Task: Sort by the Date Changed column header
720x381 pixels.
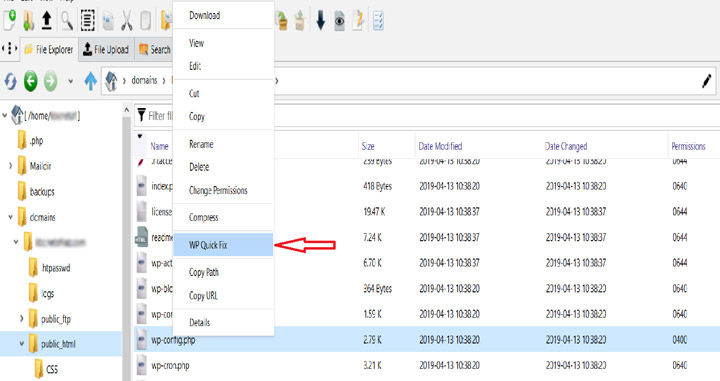Action: point(566,146)
